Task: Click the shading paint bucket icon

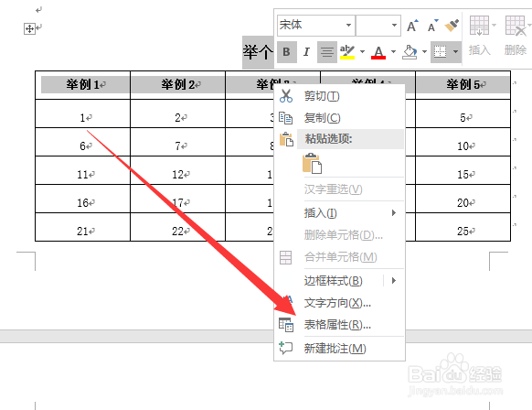Action: (x=410, y=52)
